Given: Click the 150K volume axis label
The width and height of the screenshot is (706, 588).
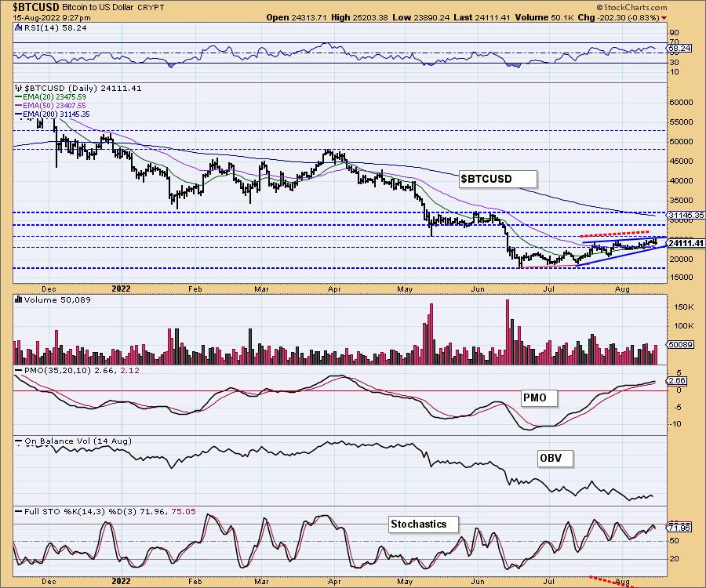Looking at the screenshot, I should coord(684,307).
